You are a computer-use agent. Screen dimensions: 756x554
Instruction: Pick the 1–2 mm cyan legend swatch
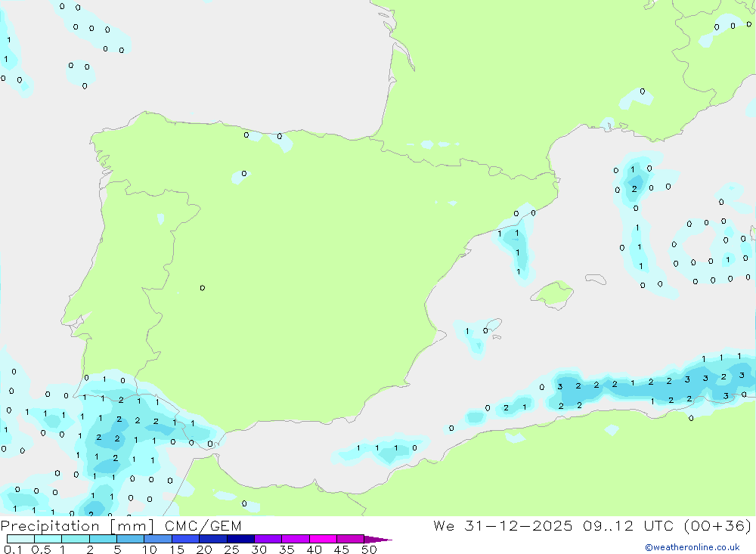[76, 539]
